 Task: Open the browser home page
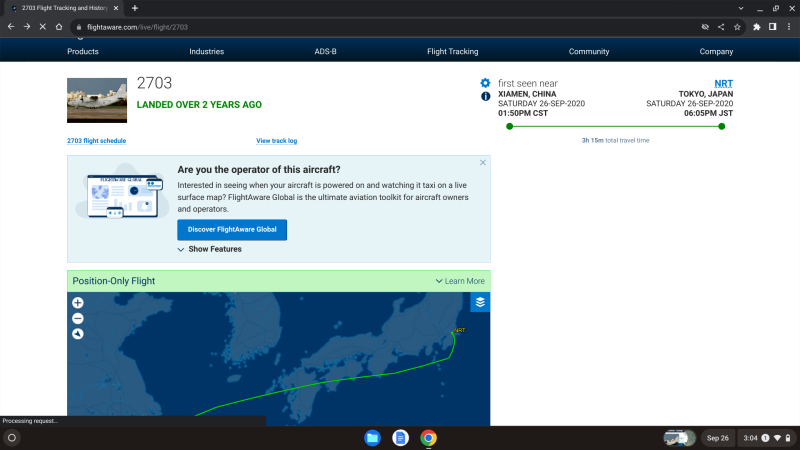tap(59, 27)
